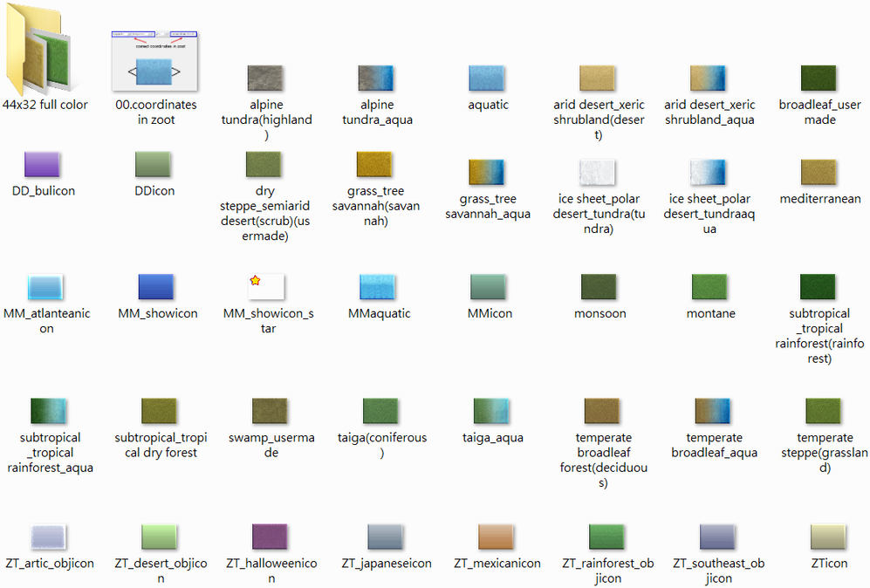Select the 00.coordinates in zoot thumbnail
This screenshot has width=870, height=588.
coord(154,59)
